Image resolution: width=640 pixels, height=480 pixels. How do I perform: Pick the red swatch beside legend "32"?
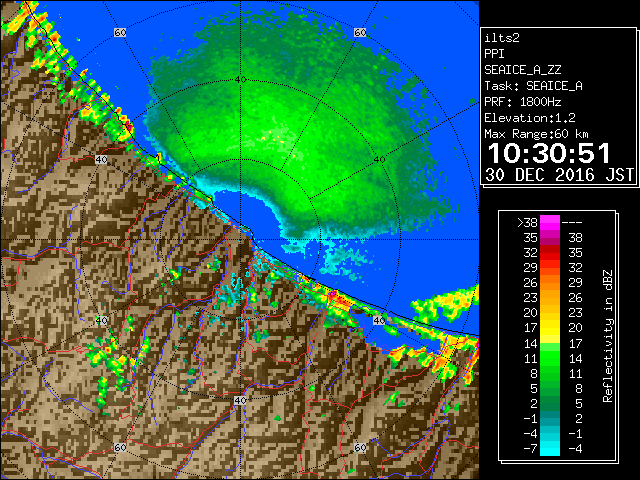tap(550, 253)
